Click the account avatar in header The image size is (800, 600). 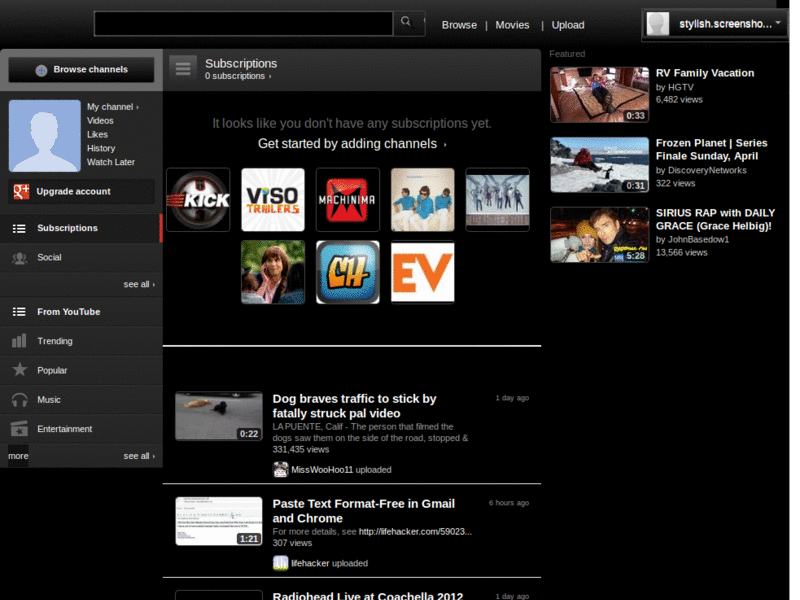tap(658, 23)
